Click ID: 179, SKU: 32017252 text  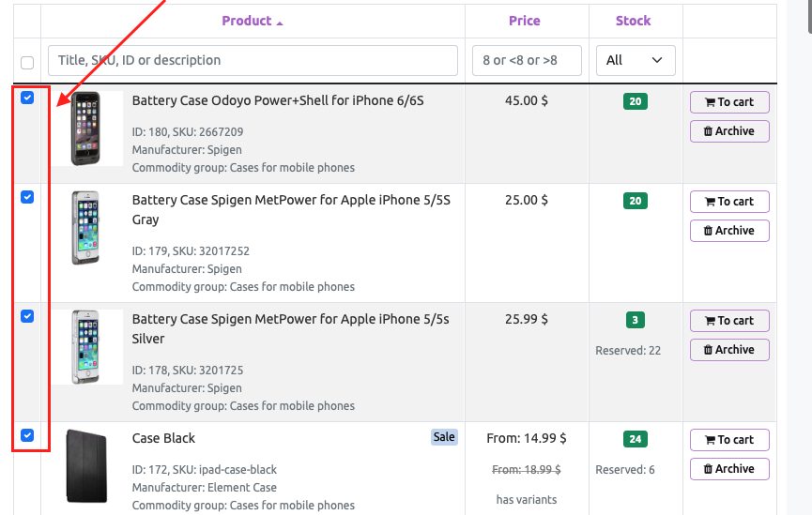click(x=191, y=251)
